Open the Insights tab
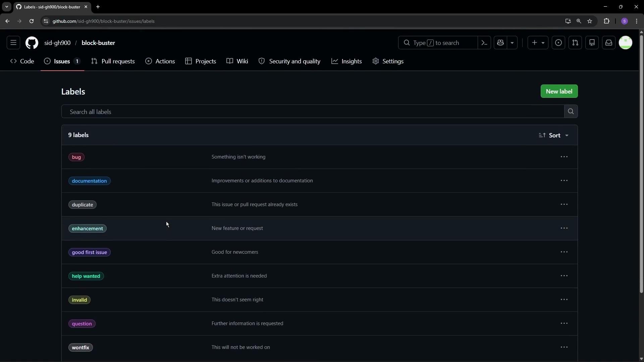 [x=346, y=61]
